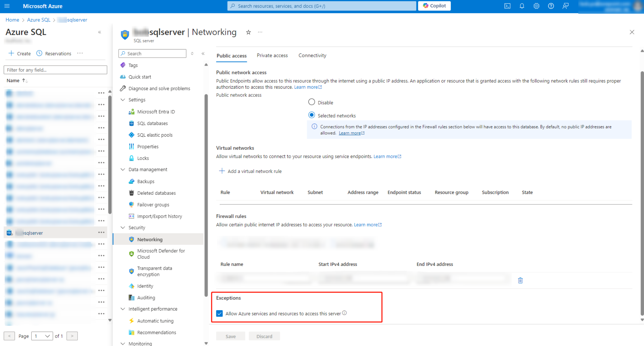Collapse the Security section
Screen dimensions: 644x346
(123, 227)
